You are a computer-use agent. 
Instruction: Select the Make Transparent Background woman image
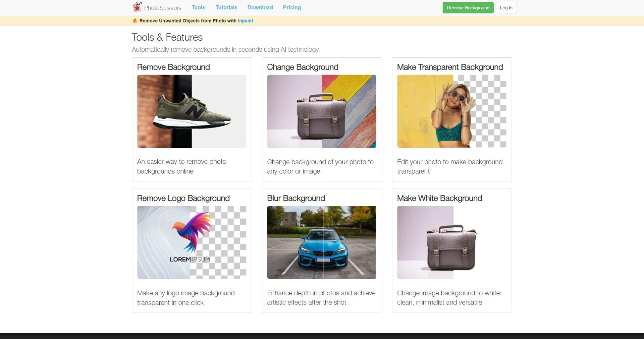pyautogui.click(x=451, y=111)
